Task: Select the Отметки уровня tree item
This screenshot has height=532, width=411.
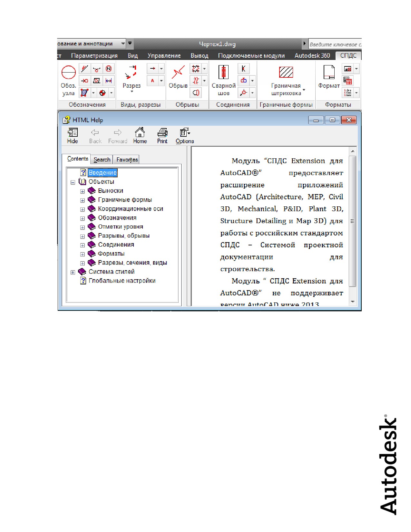Action: pos(120,227)
